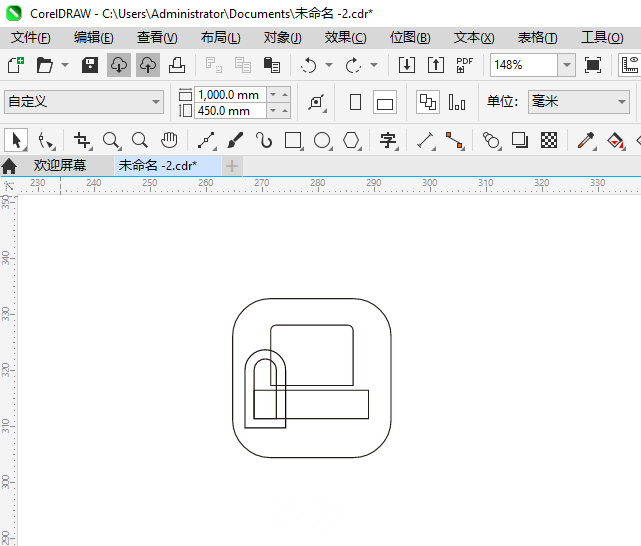Click the Paste icon
Screen dimensions: 641x546
pyautogui.click(x=272, y=65)
